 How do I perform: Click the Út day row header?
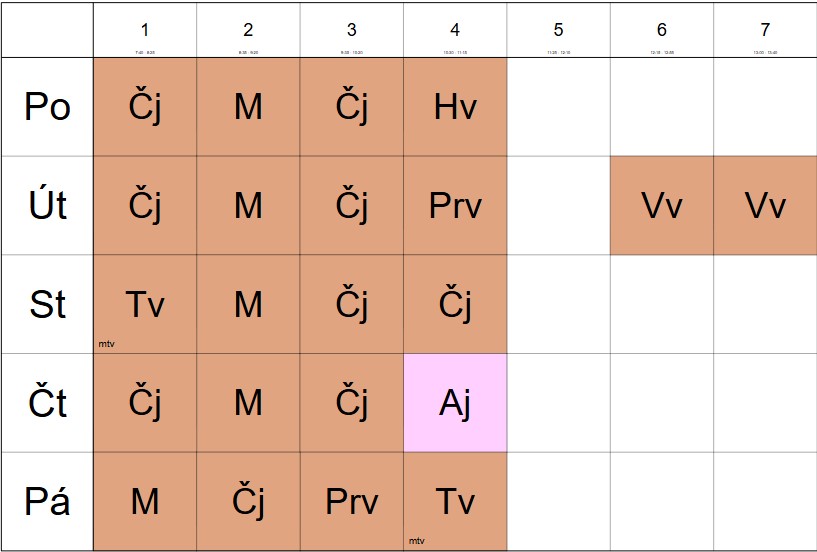point(47,205)
